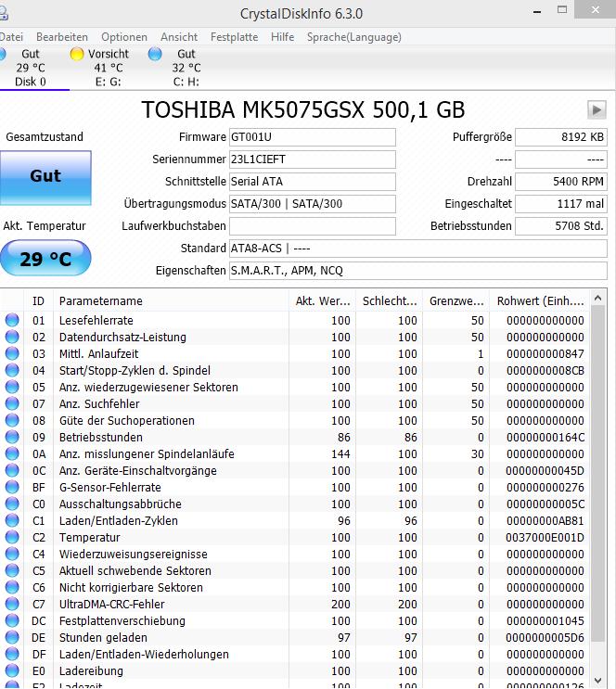Go to next disk with arrow button
This screenshot has width=616, height=689.
tap(597, 109)
